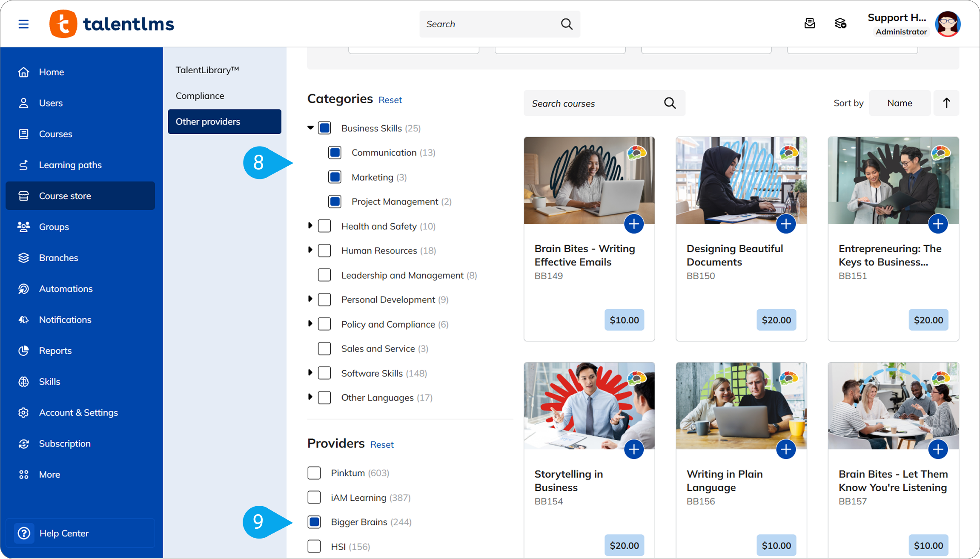Switch to the TalentLibrary tab
This screenshot has height=559, width=980.
(207, 70)
